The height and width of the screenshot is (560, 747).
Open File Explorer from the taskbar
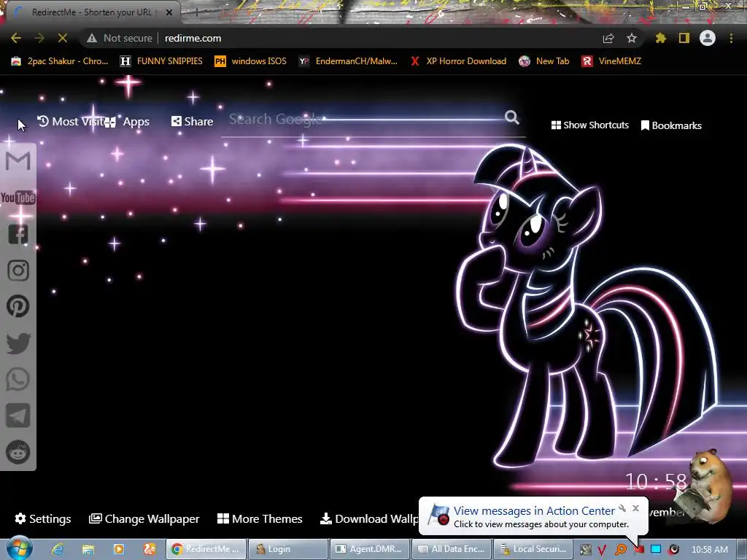(x=88, y=549)
